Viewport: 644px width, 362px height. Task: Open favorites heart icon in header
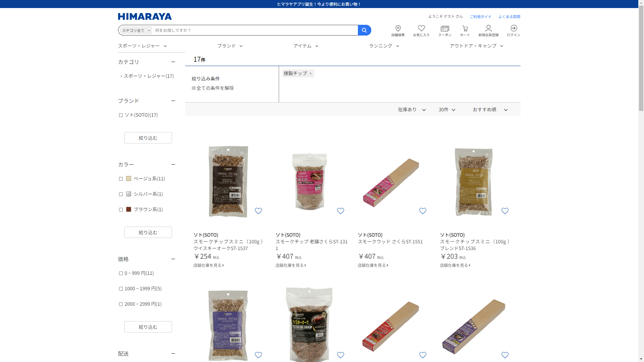[421, 28]
